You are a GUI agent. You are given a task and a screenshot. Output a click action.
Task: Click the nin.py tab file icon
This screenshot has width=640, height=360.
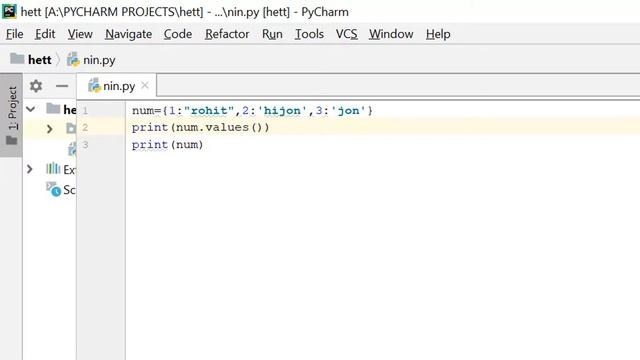[x=94, y=86]
